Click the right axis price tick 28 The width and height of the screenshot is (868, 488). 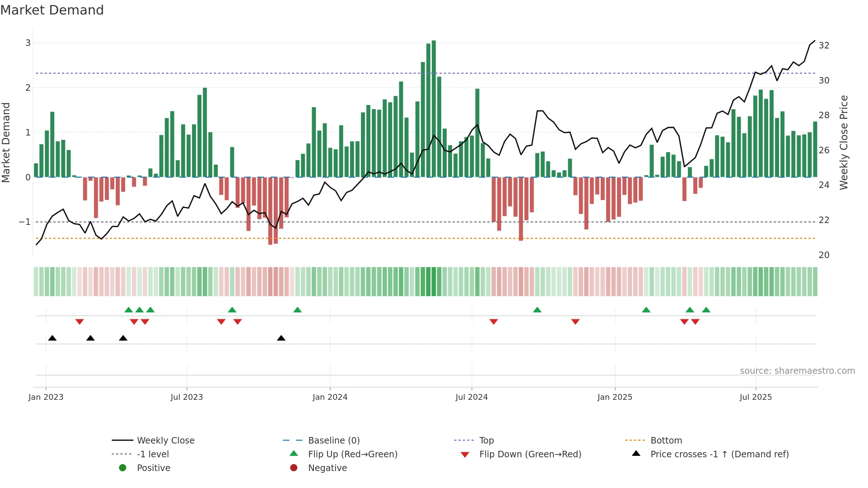pyautogui.click(x=824, y=115)
